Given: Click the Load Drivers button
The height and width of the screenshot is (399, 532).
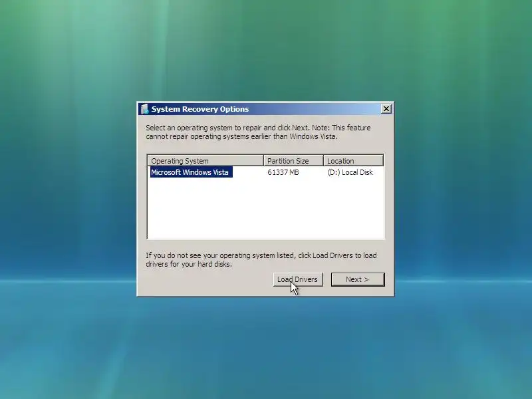Looking at the screenshot, I should point(298,279).
